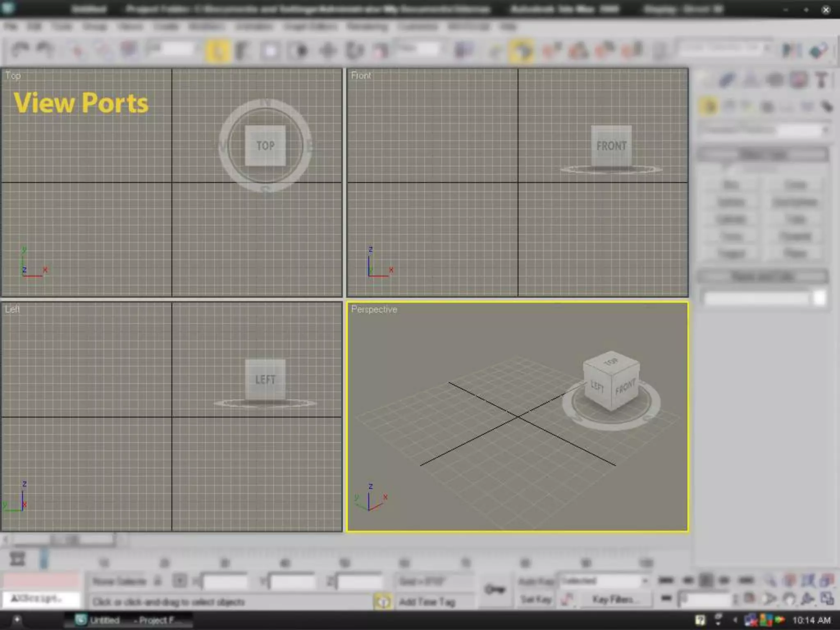This screenshot has width=840, height=630.
Task: Open the Rendering menu
Action: [367, 27]
